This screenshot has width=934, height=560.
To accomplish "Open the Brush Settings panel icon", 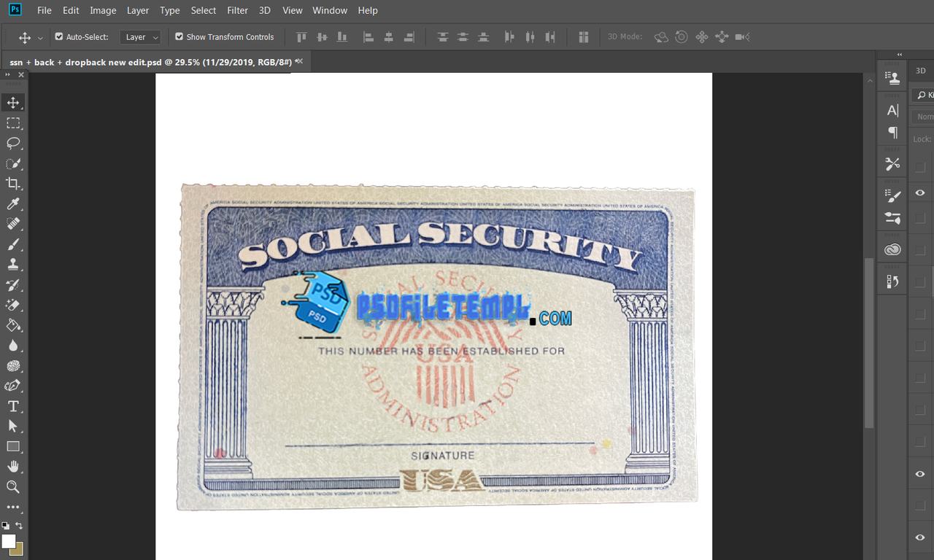I will 892,195.
